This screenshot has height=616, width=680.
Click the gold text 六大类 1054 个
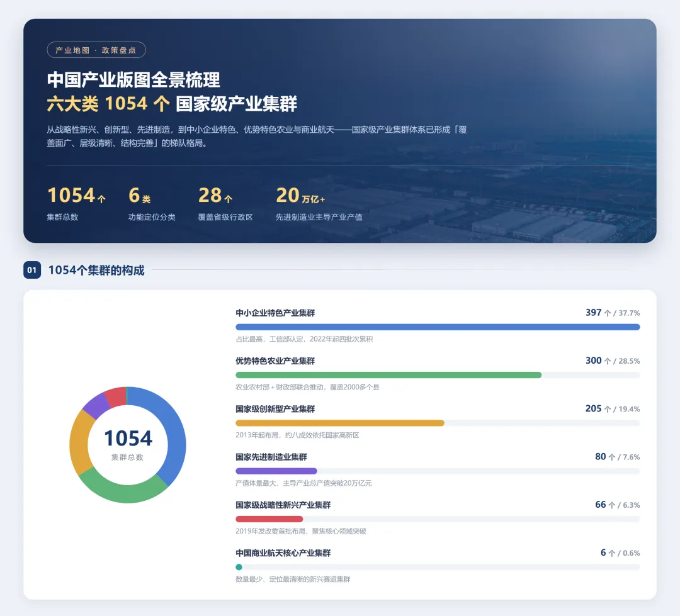pos(108,104)
